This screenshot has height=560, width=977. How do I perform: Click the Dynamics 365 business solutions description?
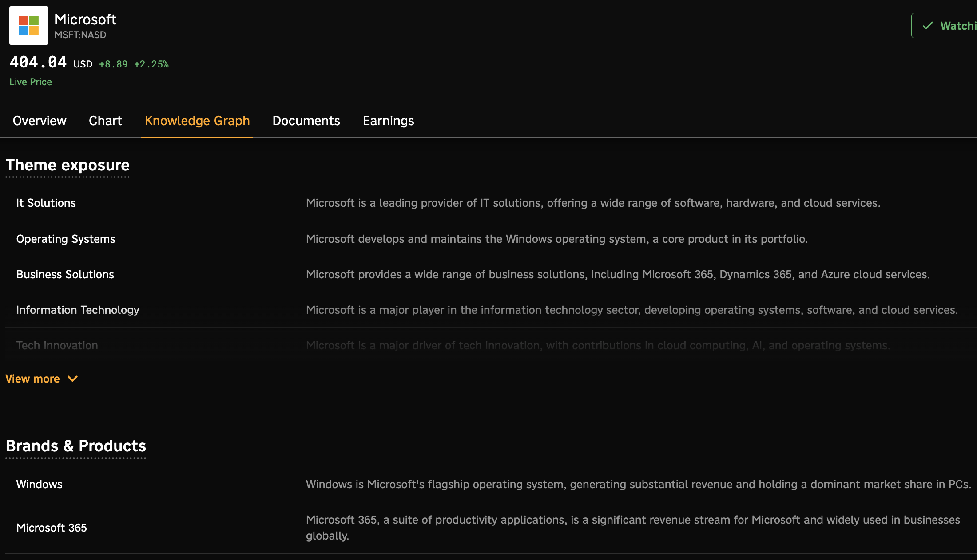click(x=618, y=274)
